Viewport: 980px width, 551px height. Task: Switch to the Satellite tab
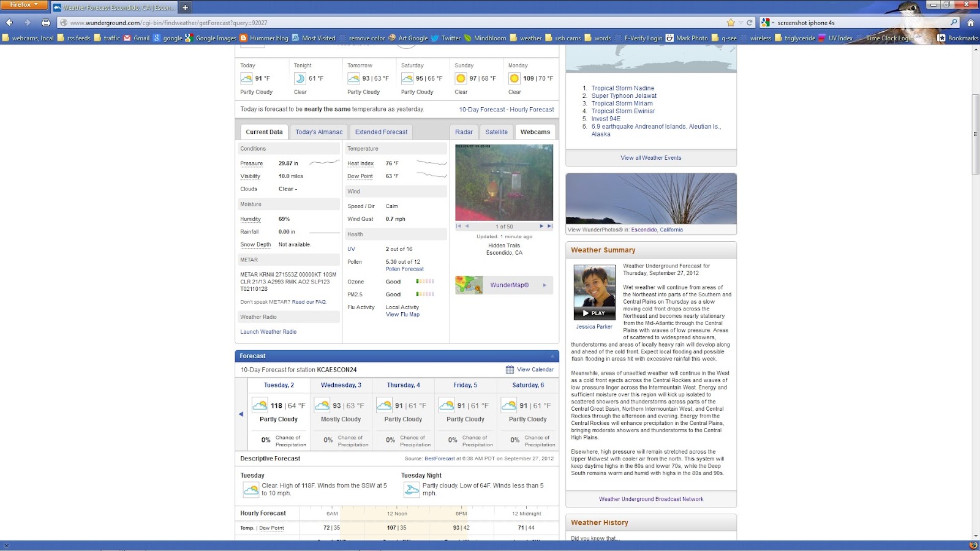(496, 132)
